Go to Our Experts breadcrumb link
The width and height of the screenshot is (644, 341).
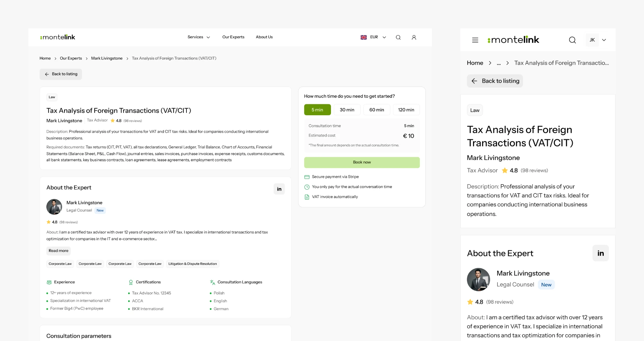(71, 58)
